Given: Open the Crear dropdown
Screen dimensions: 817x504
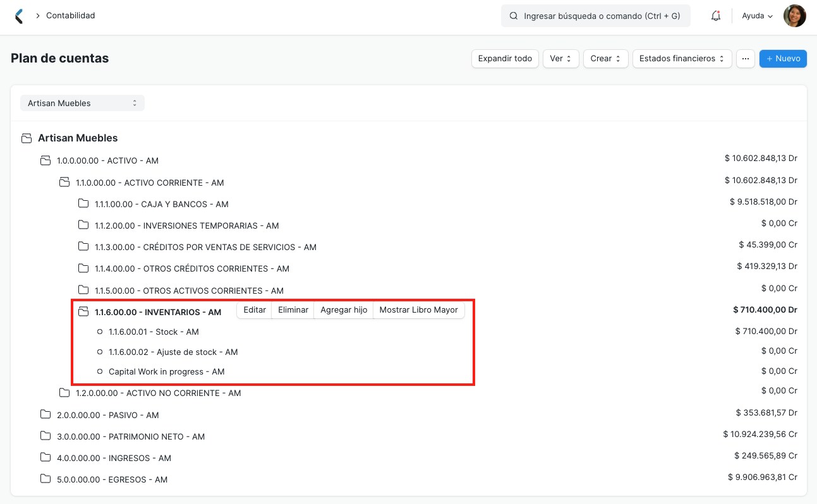Looking at the screenshot, I should (606, 59).
